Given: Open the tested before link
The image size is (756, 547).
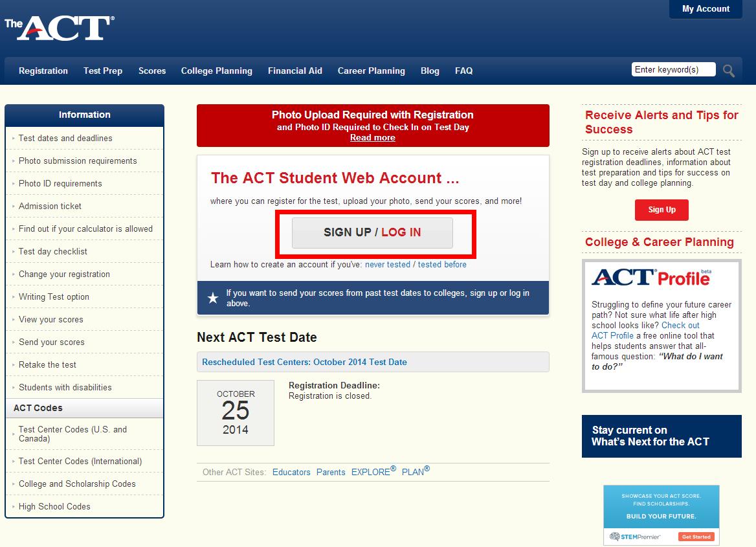Looking at the screenshot, I should click(x=442, y=265).
